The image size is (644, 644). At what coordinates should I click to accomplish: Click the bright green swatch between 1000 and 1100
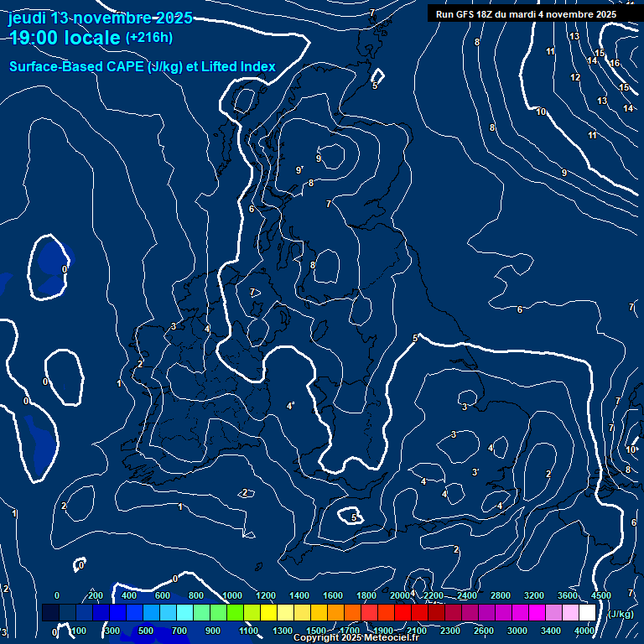click(x=235, y=612)
